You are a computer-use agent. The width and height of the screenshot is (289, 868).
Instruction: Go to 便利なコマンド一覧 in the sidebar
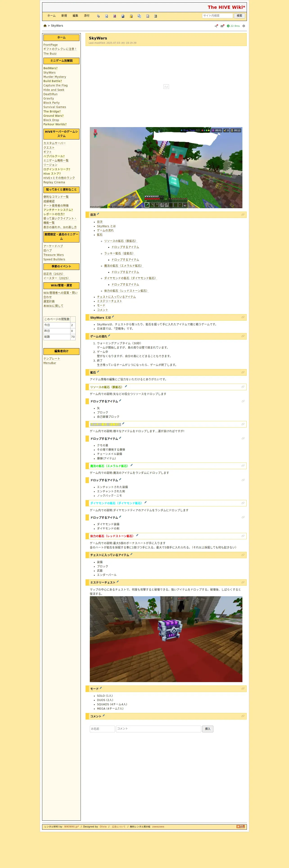(x=56, y=197)
